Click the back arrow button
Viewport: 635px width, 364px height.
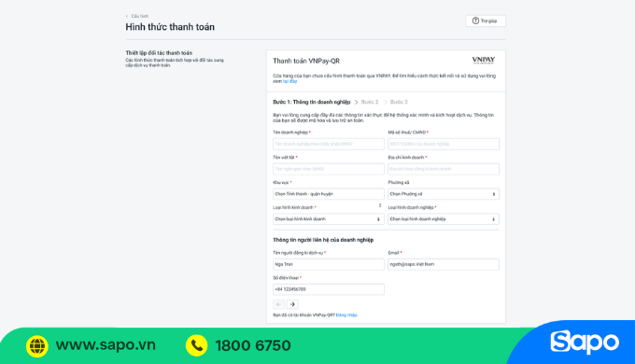(x=278, y=304)
